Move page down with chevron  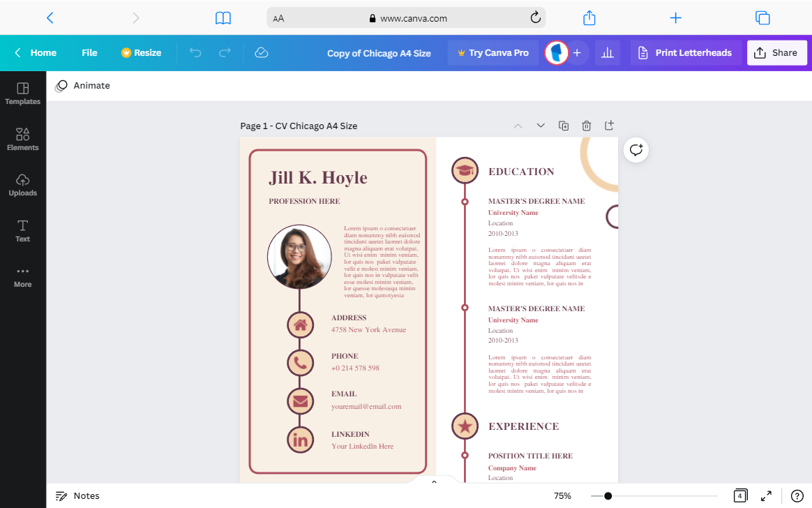click(x=541, y=126)
